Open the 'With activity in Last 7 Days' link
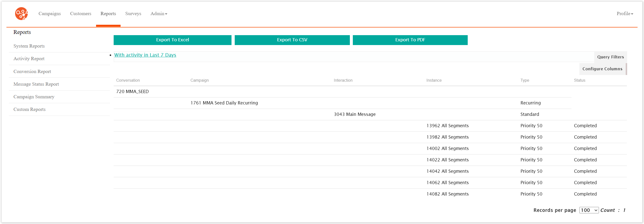This screenshot has width=644, height=224. tap(145, 55)
